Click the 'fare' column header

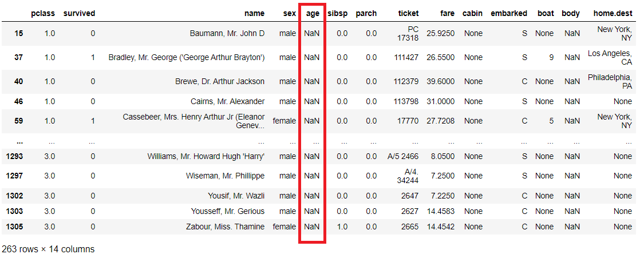coord(447,13)
